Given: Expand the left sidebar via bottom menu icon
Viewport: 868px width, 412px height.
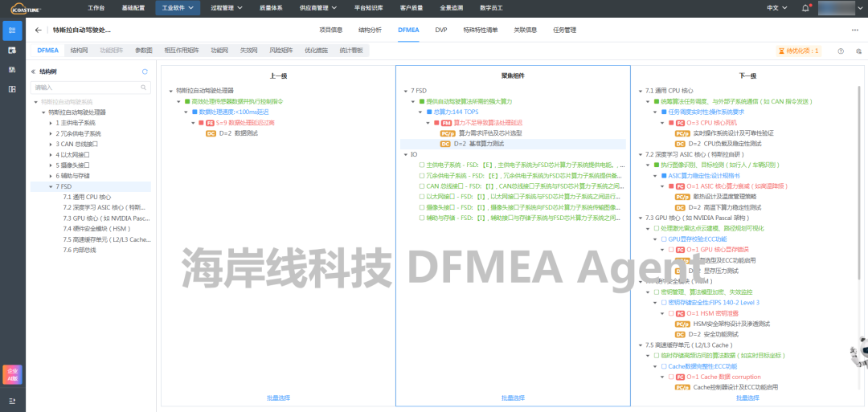Looking at the screenshot, I should click(12, 400).
